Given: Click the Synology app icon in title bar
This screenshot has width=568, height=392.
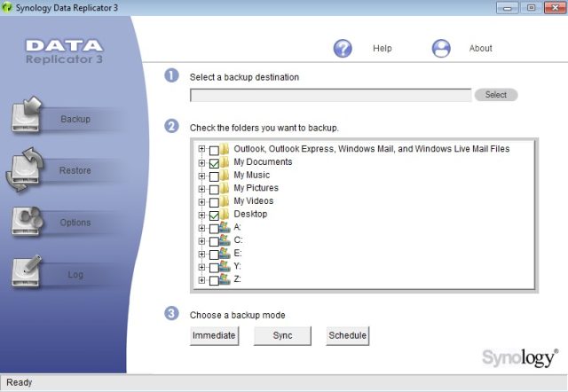Looking at the screenshot, I should click(6, 7).
